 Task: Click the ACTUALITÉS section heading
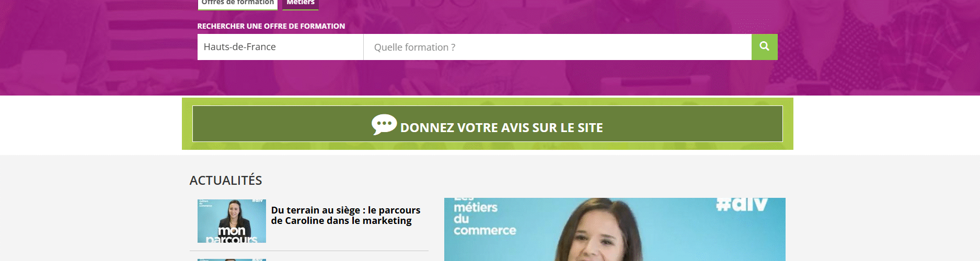pyautogui.click(x=226, y=180)
